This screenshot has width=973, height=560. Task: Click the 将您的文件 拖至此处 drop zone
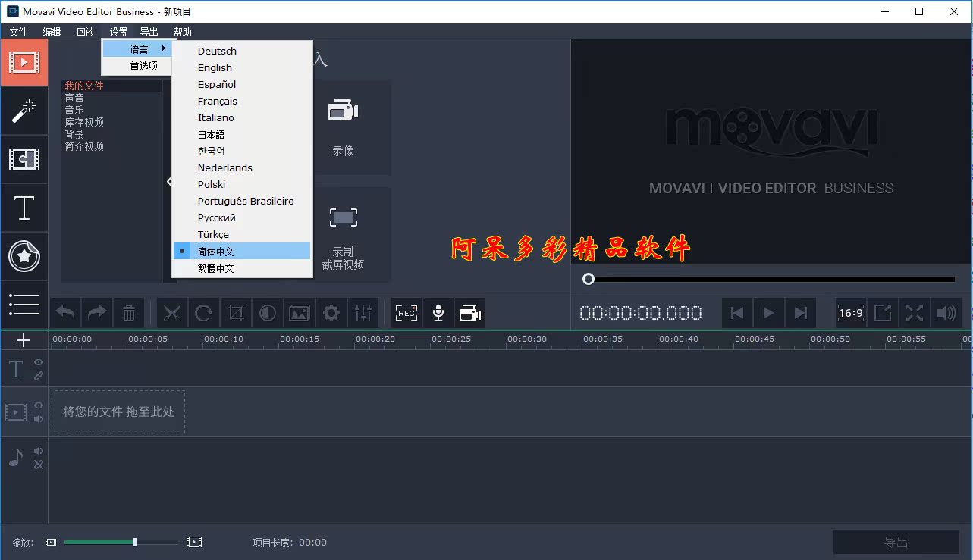point(118,411)
